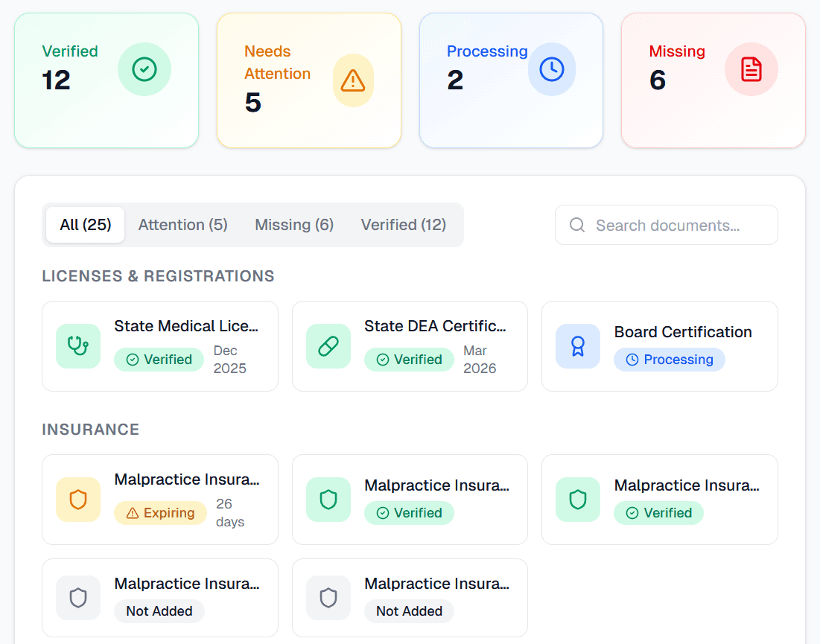The width and height of the screenshot is (820, 644).
Task: Click the count '6' in Missing summary card
Action: point(658,80)
